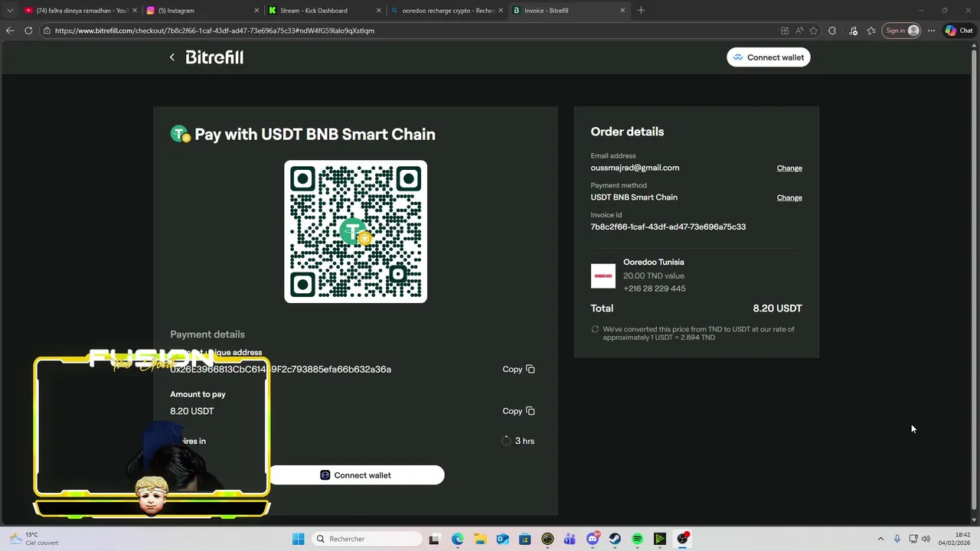Open the weather widget 13°C Ciel couvert

click(34, 539)
